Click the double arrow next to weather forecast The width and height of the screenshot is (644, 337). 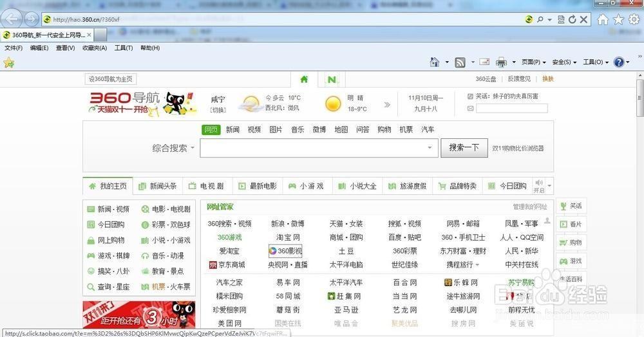click(387, 105)
